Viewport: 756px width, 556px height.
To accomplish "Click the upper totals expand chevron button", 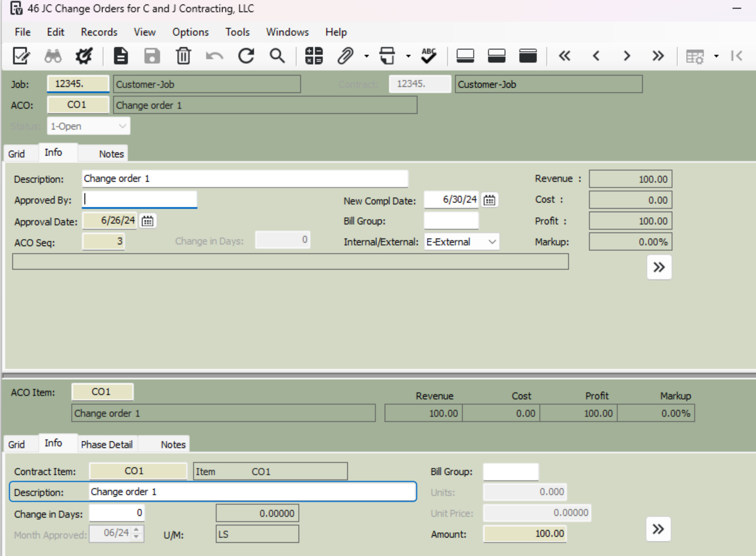I will [x=659, y=267].
